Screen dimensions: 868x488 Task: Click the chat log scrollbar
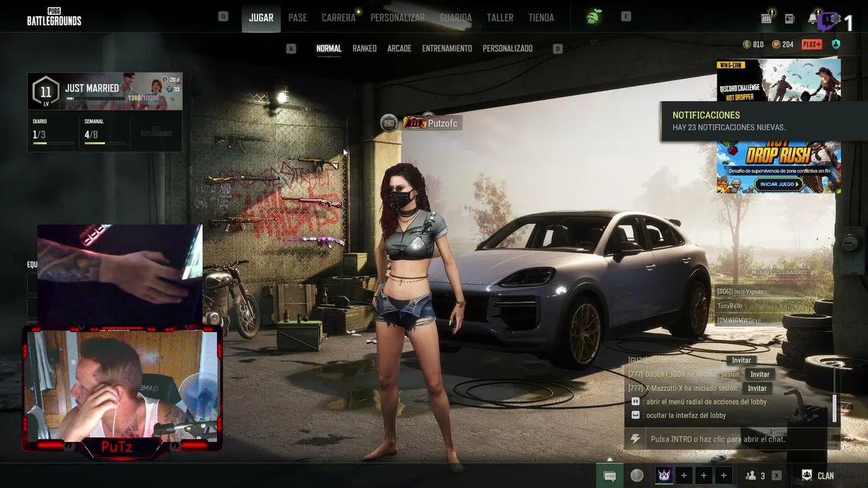[835, 407]
